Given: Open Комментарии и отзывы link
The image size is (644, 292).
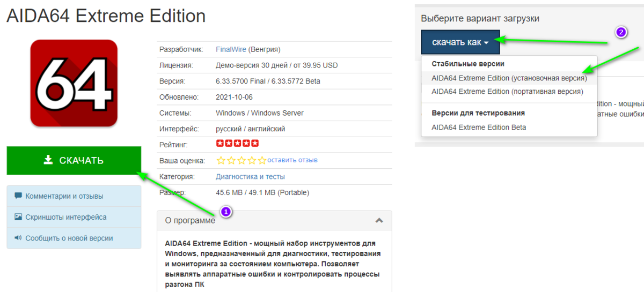Looking at the screenshot, I should [x=64, y=196].
